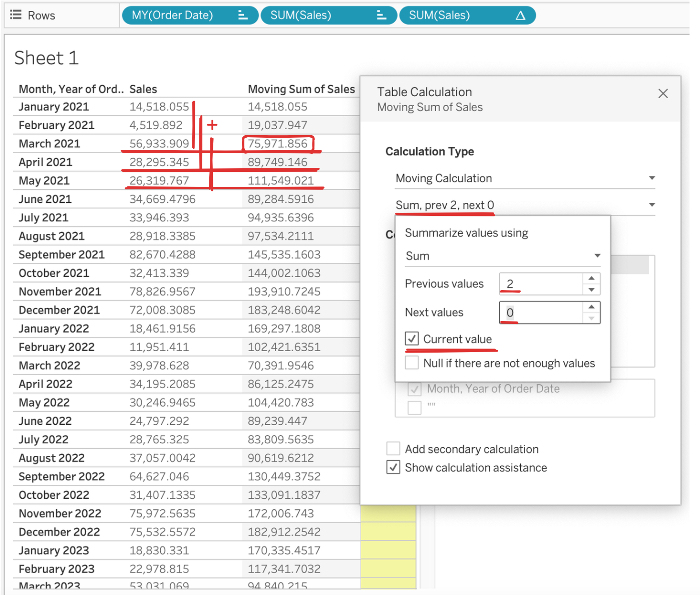
Task: Open the Moving Calculation type dropdown
Action: (524, 178)
